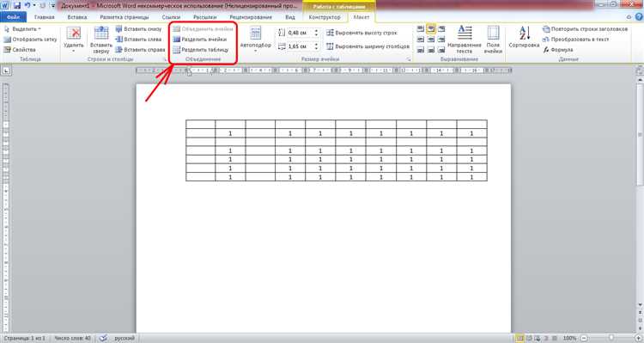The width and height of the screenshot is (644, 343).
Task: Click Distribute Rows (Выровнять высоту строк)
Action: [x=361, y=33]
